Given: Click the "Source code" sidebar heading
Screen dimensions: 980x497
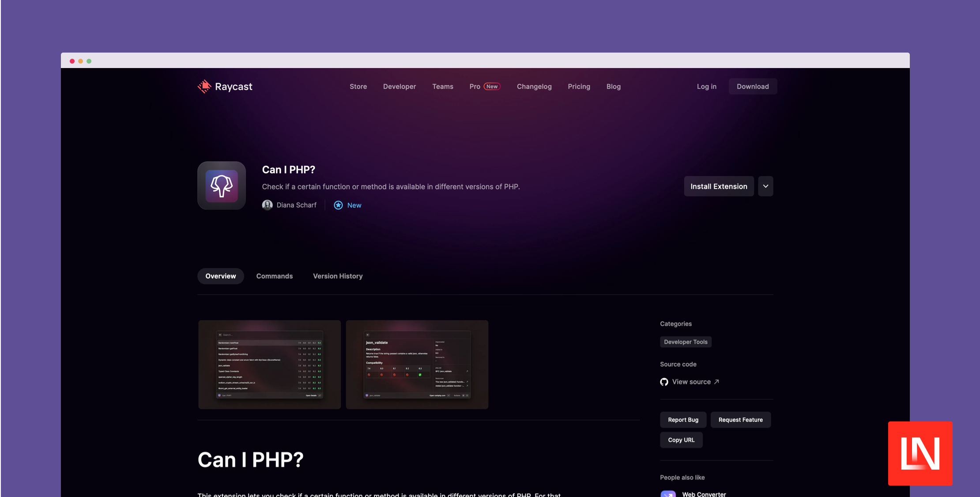Looking at the screenshot, I should 678,364.
